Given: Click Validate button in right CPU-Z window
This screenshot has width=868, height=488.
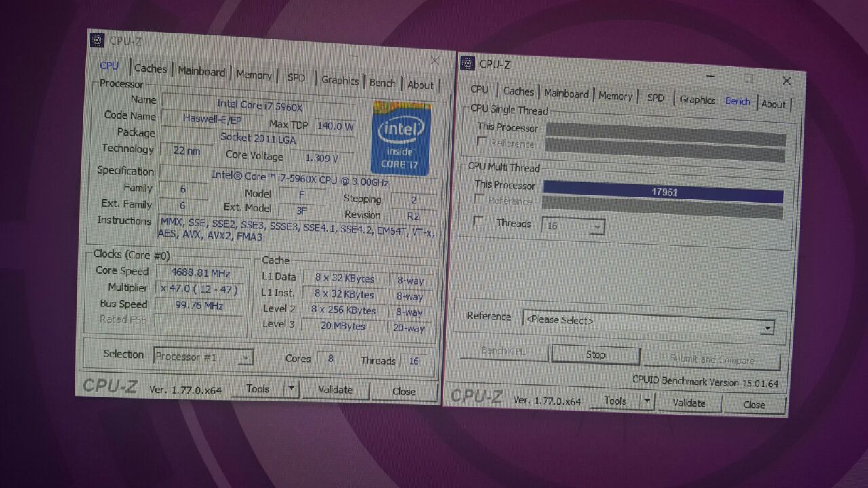Looking at the screenshot, I should tap(689, 403).
